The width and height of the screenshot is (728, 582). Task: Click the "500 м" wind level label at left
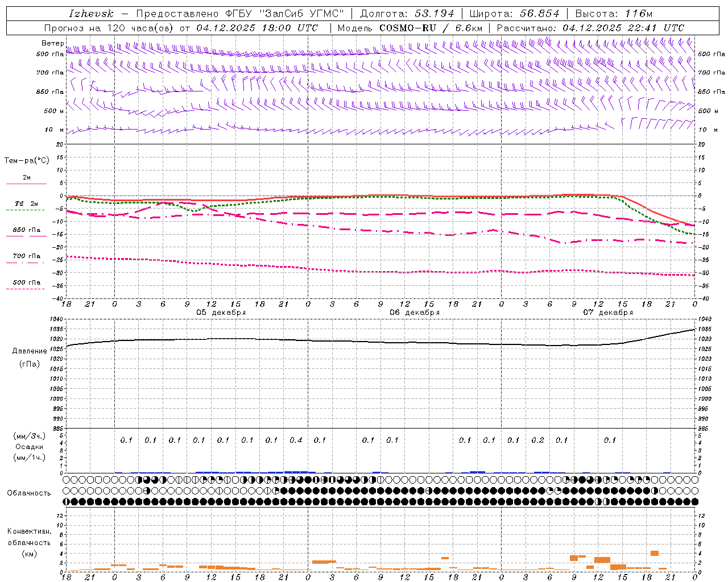tap(54, 111)
